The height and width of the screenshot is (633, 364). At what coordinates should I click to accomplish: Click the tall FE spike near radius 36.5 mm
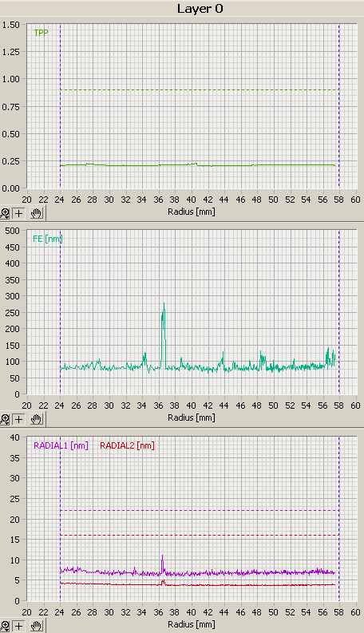164,335
